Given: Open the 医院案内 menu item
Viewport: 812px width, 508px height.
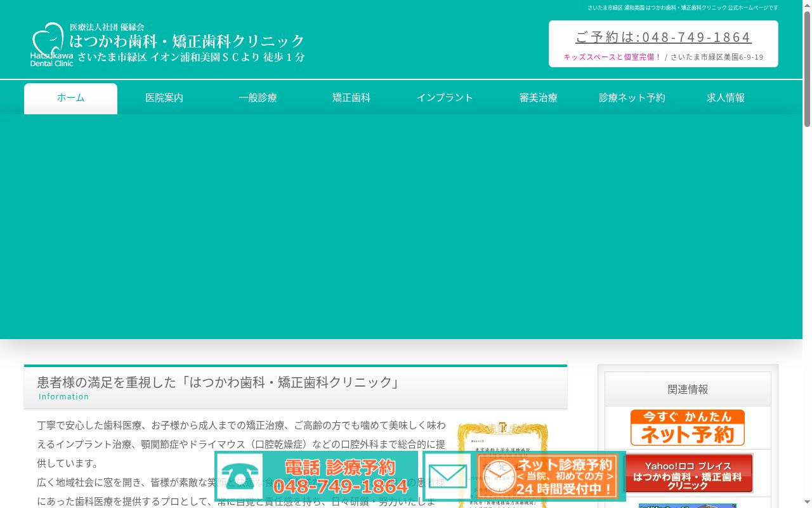Looking at the screenshot, I should [x=164, y=98].
